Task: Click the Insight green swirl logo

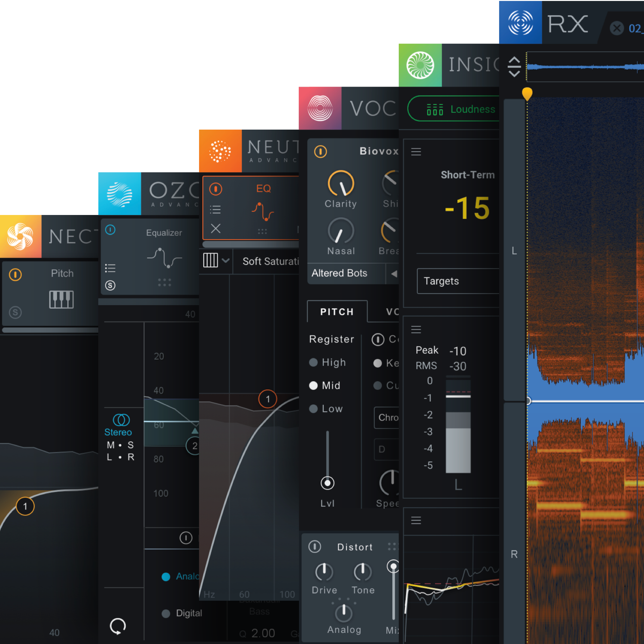Action: [420, 65]
